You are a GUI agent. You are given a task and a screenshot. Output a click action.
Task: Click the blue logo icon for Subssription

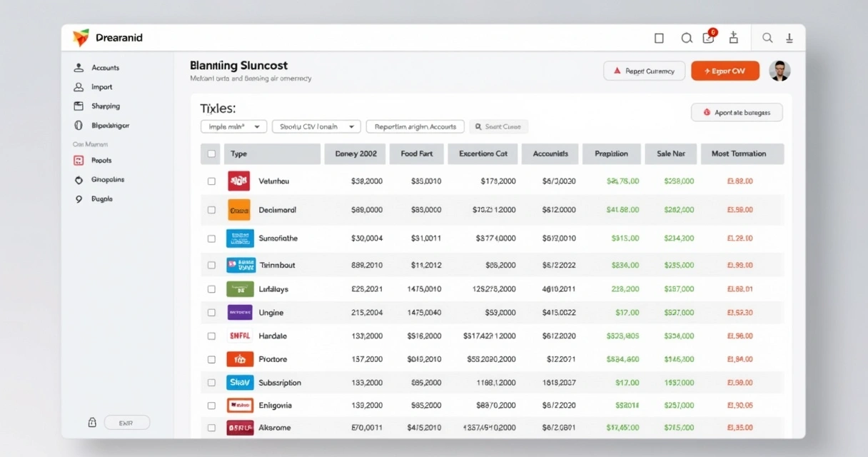tap(240, 382)
